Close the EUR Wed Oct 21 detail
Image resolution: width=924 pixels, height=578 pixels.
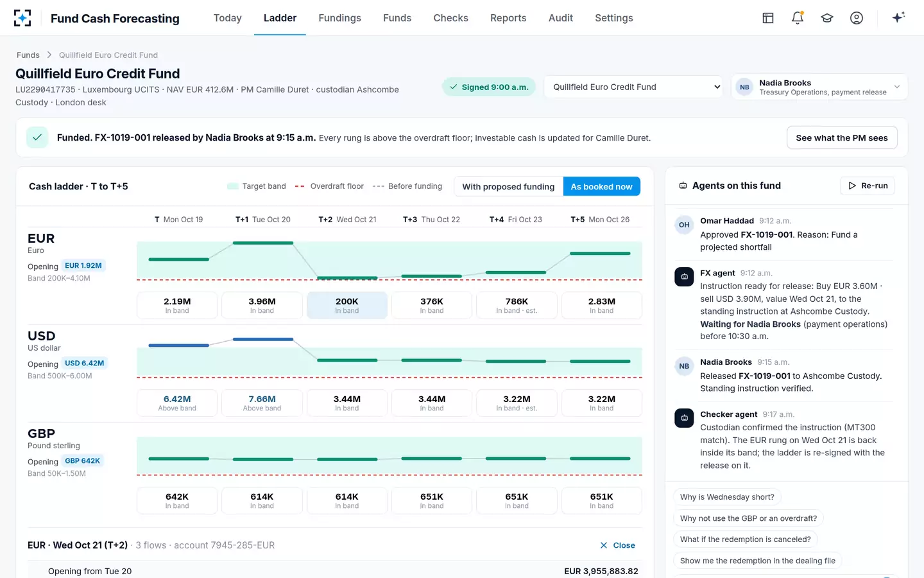pyautogui.click(x=617, y=545)
